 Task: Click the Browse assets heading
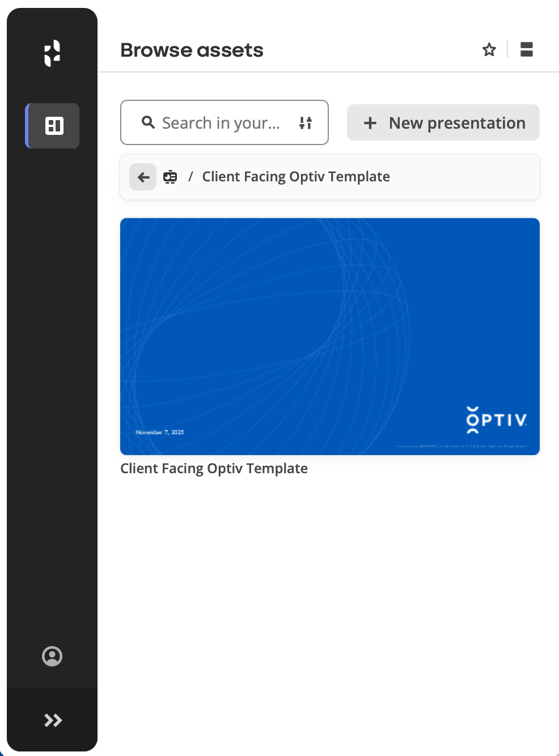click(192, 50)
